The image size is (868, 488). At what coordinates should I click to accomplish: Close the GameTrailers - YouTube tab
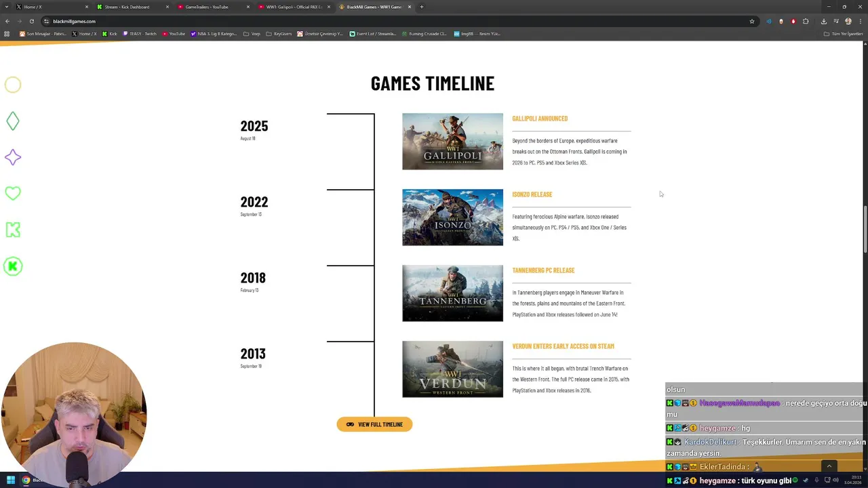coord(248,7)
